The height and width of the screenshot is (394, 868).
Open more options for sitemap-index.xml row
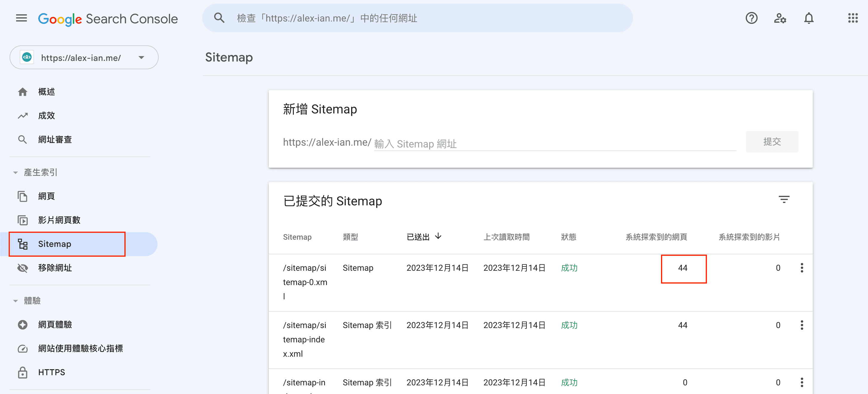click(801, 325)
